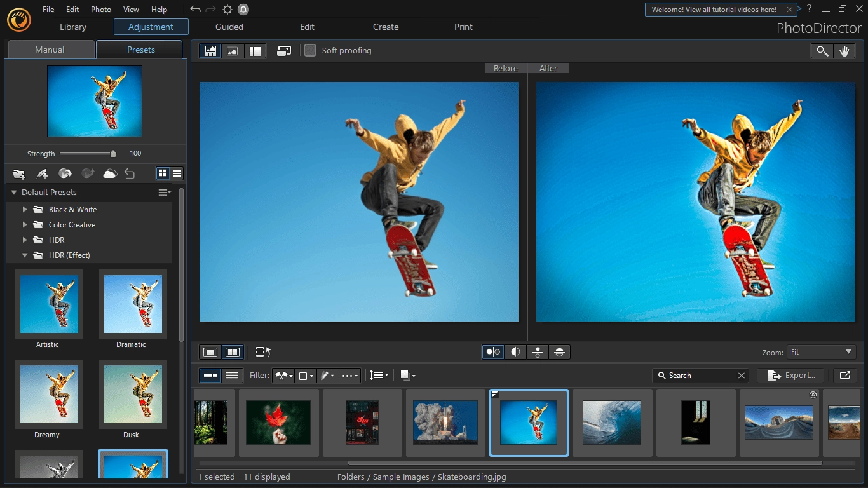Switch browser panel to list view
Screen dimensions: 868x488
point(232,376)
